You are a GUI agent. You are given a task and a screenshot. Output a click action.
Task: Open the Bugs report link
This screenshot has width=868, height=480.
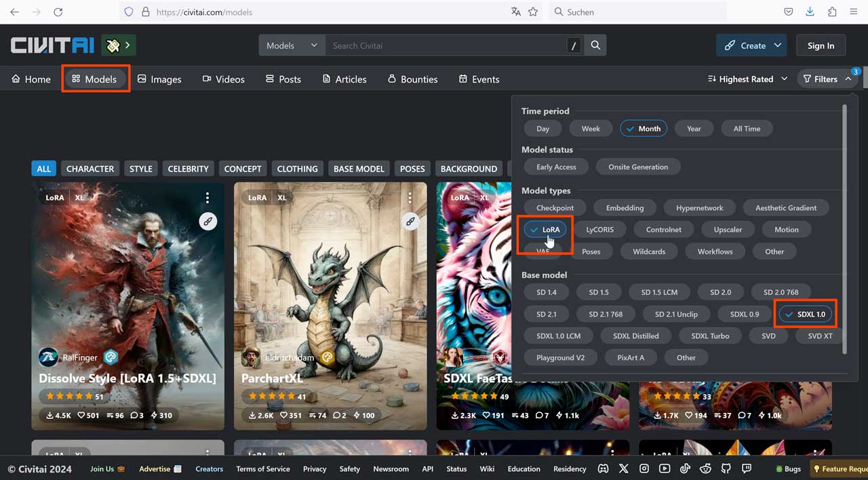point(788,468)
